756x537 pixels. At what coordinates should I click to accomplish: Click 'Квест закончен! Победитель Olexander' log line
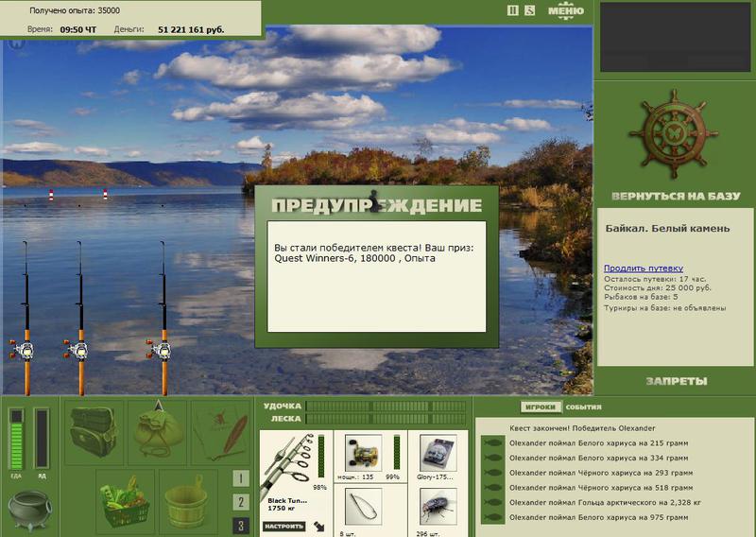582,428
